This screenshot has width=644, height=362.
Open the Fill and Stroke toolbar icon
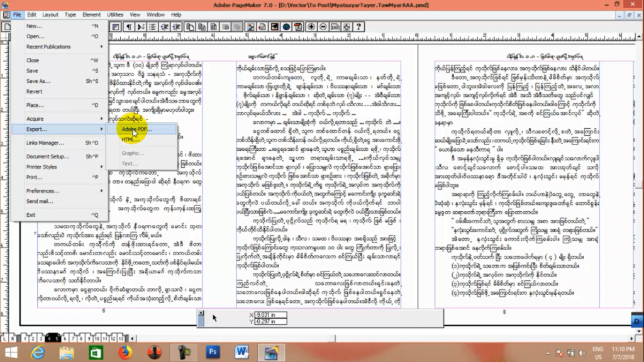(116, 27)
